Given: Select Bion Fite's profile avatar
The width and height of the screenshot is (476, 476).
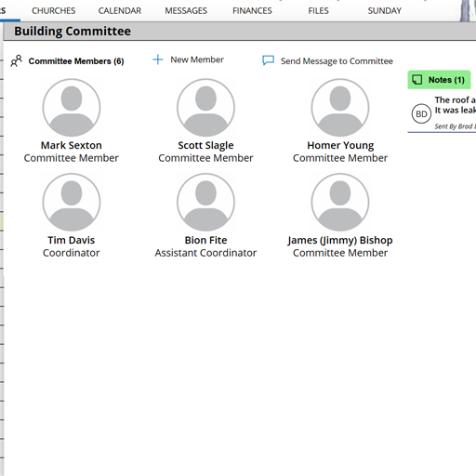Looking at the screenshot, I should point(205,202).
